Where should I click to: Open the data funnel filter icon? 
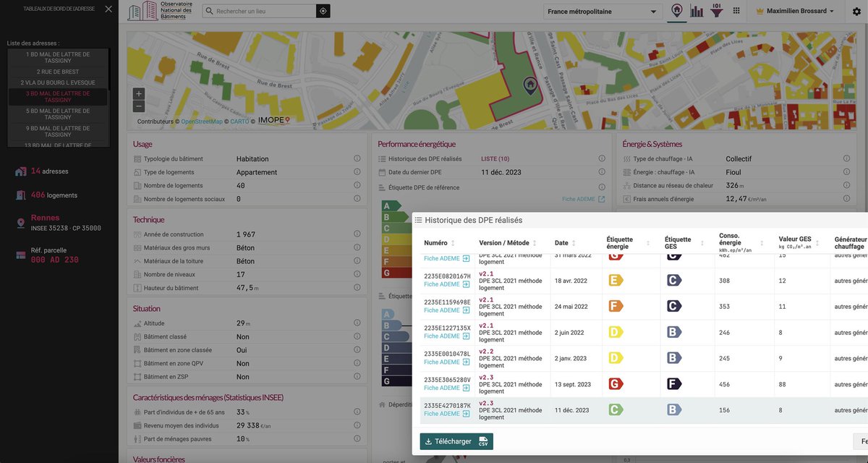(717, 11)
